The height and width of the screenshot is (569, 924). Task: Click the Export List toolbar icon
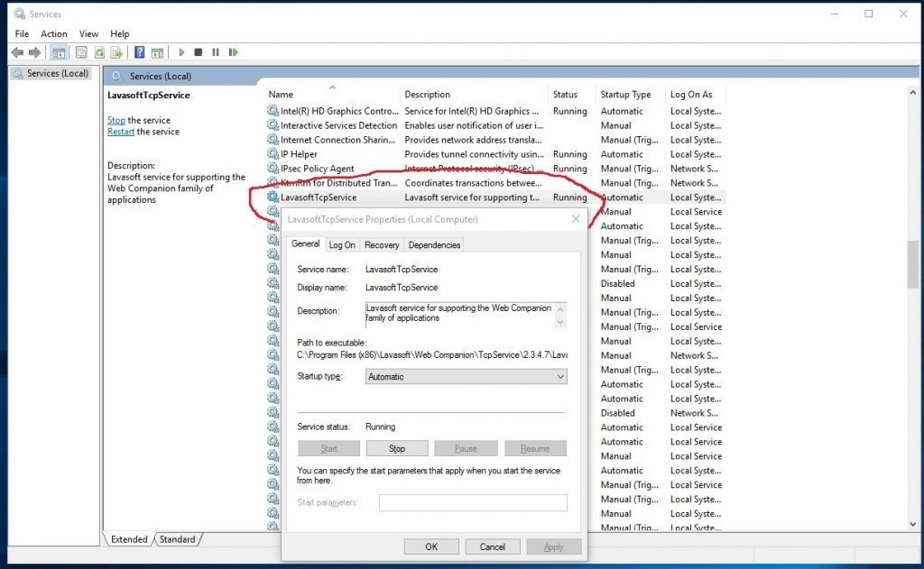point(115,52)
